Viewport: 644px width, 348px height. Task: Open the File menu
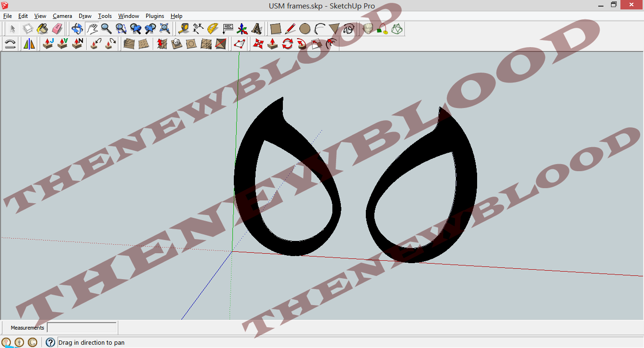[8, 16]
